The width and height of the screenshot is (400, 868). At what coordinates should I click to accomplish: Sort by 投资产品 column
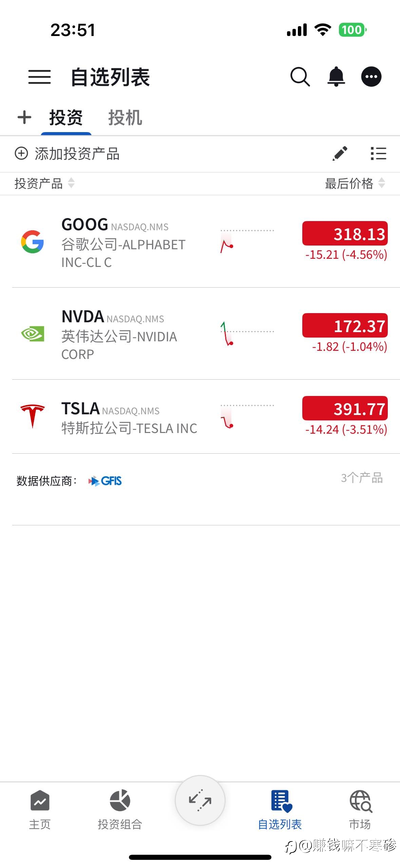pos(44,183)
